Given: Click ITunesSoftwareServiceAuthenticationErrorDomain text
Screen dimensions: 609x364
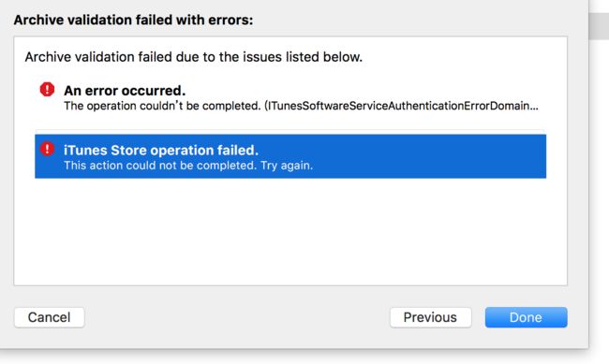Looking at the screenshot, I should click(396, 106).
